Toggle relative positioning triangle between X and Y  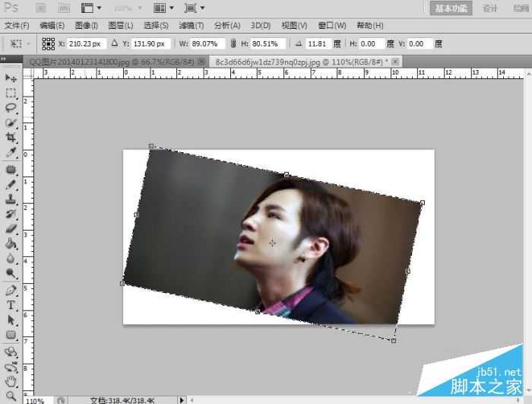[115, 44]
